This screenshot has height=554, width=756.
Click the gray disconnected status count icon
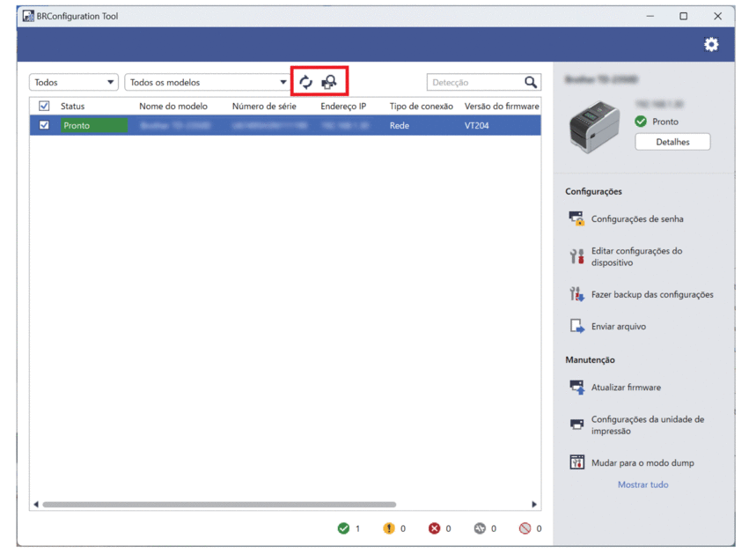click(480, 528)
